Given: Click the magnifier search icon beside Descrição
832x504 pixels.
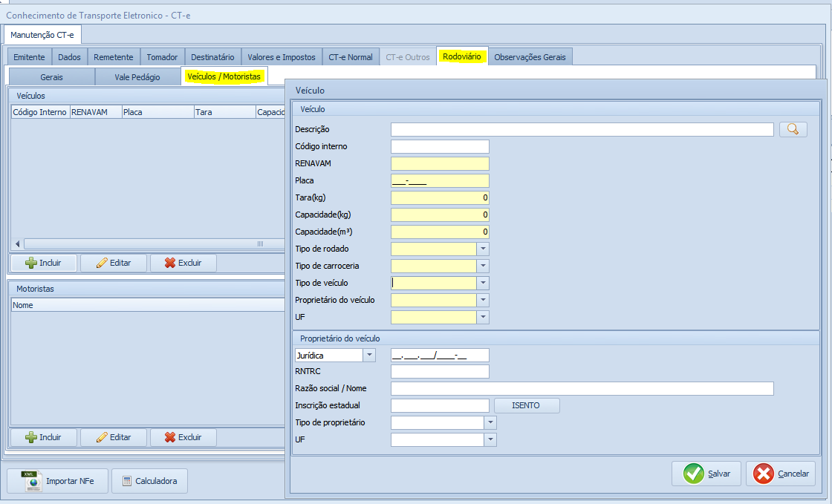Looking at the screenshot, I should (793, 129).
